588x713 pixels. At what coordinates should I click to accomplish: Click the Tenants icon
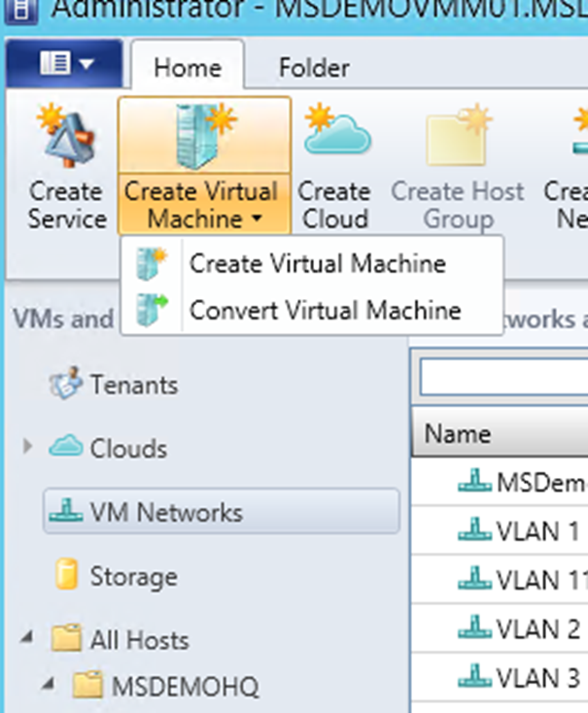click(65, 383)
